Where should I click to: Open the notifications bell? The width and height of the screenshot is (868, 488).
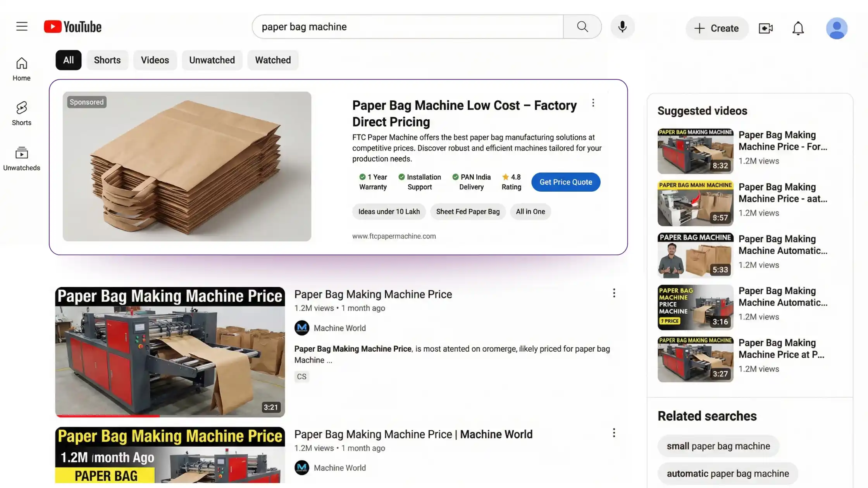[798, 28]
